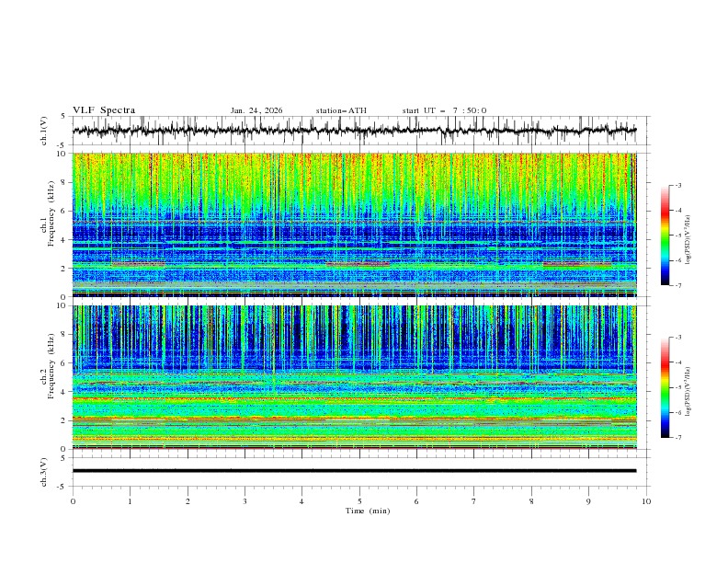
Task: Click the "Time (min)" axis title
Action: pos(368,511)
